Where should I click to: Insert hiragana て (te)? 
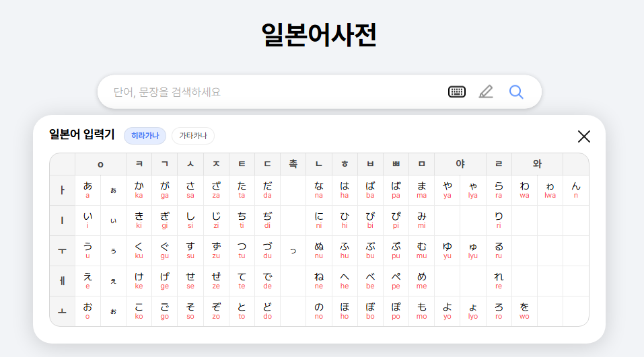(x=242, y=281)
